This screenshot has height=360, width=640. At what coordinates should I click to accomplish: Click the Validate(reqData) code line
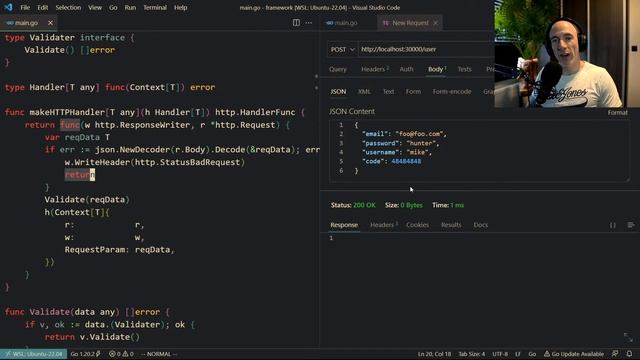pos(87,200)
